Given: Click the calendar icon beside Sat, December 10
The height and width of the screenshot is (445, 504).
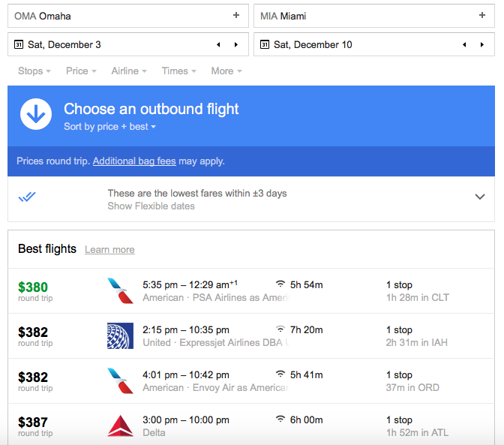Looking at the screenshot, I should (265, 44).
